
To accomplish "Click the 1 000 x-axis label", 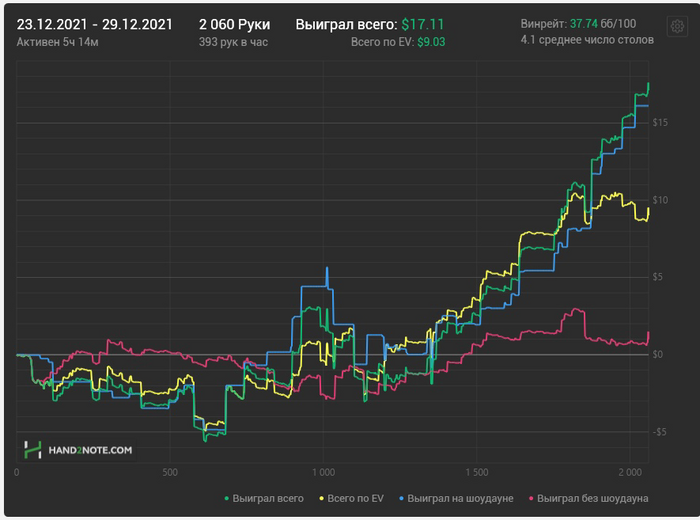I will [323, 472].
